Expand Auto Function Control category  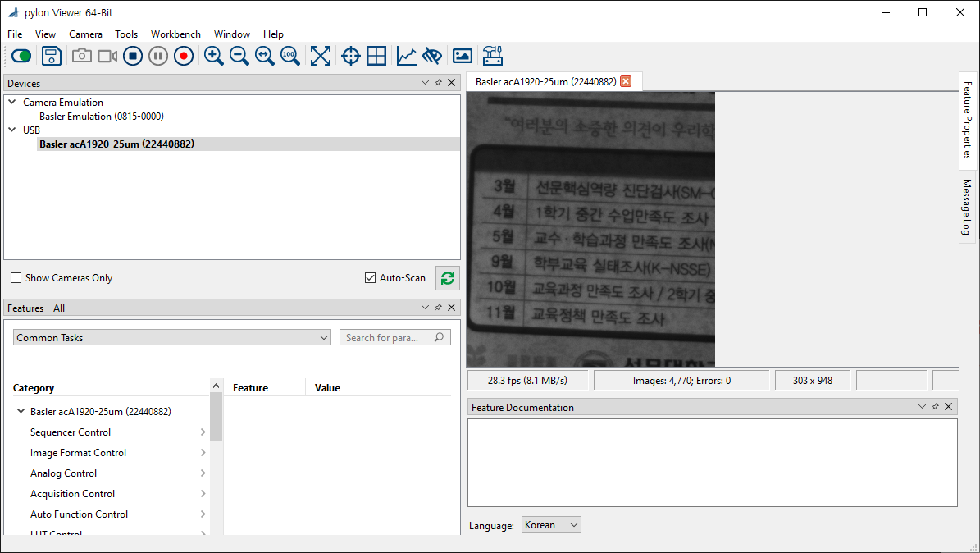pyautogui.click(x=203, y=514)
